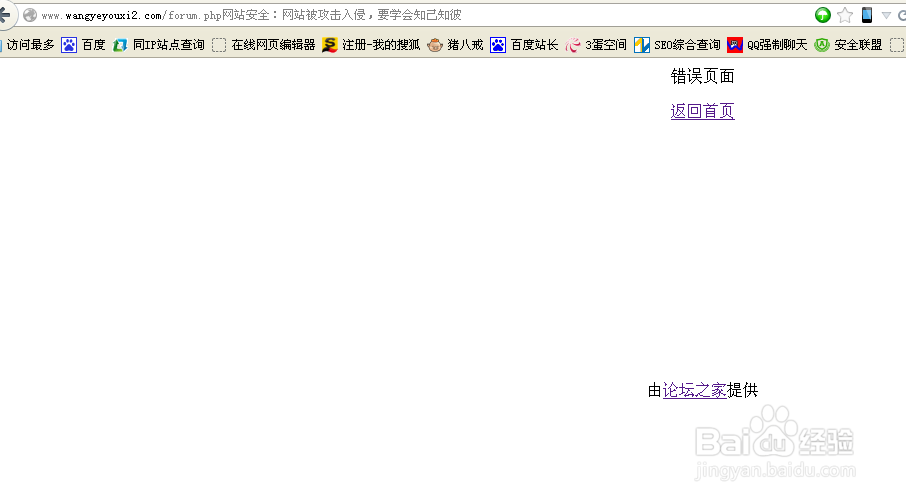Click the 论坛之家 link
The height and width of the screenshot is (502, 906).
click(695, 391)
